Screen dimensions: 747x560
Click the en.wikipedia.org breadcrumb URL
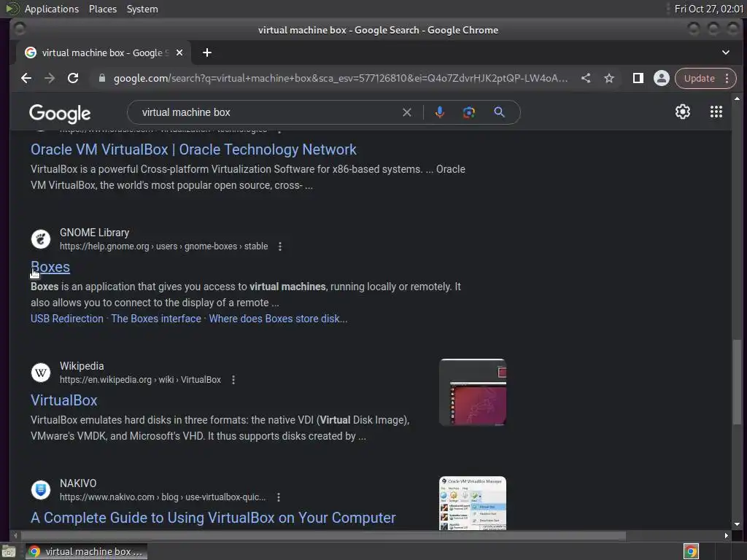click(x=140, y=379)
